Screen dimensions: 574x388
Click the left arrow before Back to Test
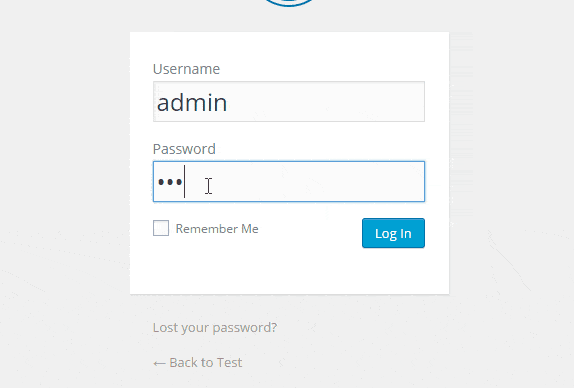[x=159, y=363]
